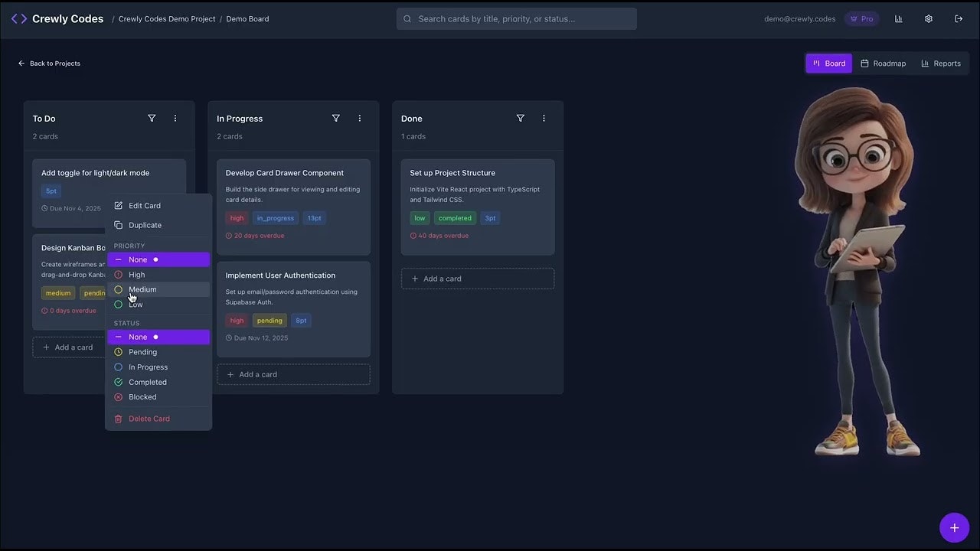The height and width of the screenshot is (551, 980).
Task: Click Due Nov 12, 2025 label
Action: [257, 338]
